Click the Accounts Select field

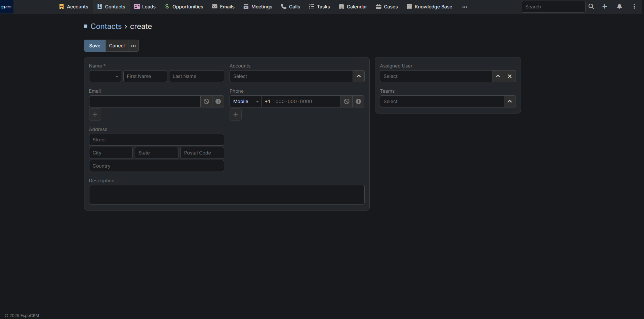(x=291, y=76)
